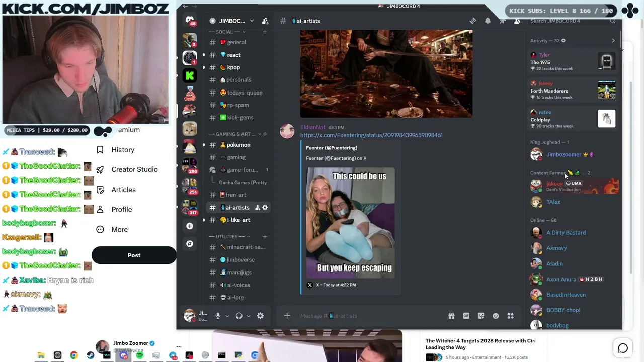
Task: Attach a file with plus button
Action: pyautogui.click(x=287, y=316)
